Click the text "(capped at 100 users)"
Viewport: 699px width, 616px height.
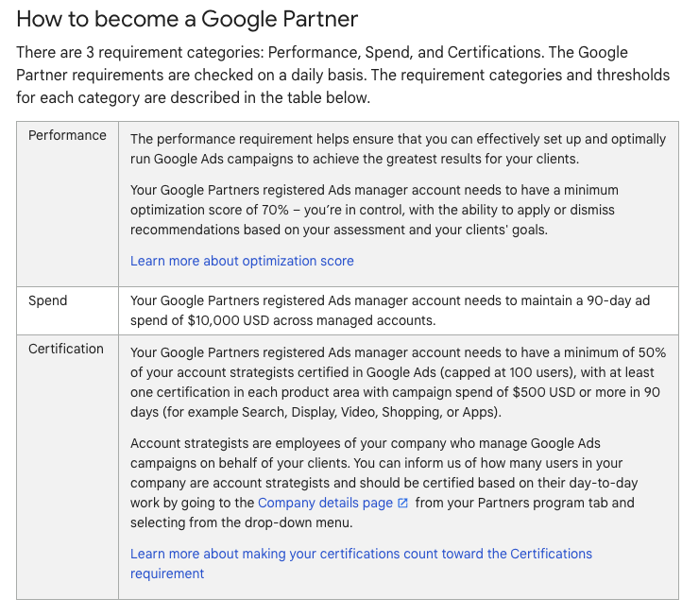[508, 372]
